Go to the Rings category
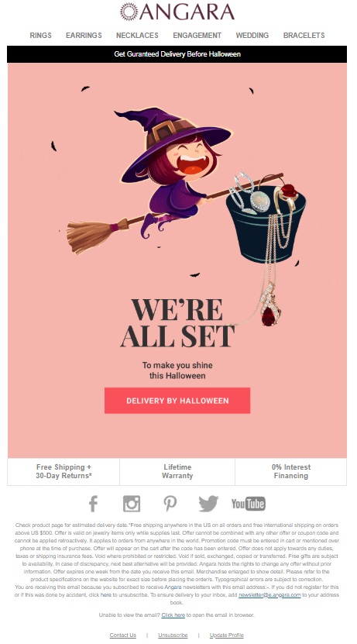Image resolution: width=357 pixels, height=644 pixels. pyautogui.click(x=40, y=36)
